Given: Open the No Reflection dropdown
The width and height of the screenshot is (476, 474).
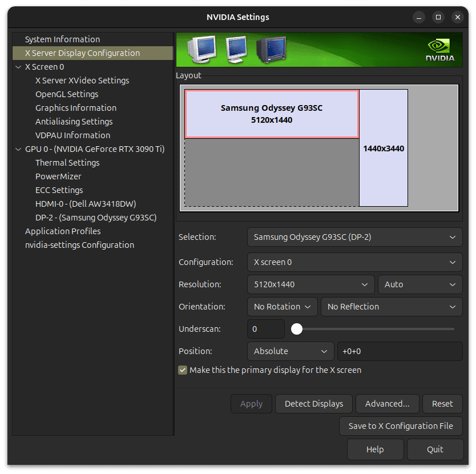Looking at the screenshot, I should (391, 307).
